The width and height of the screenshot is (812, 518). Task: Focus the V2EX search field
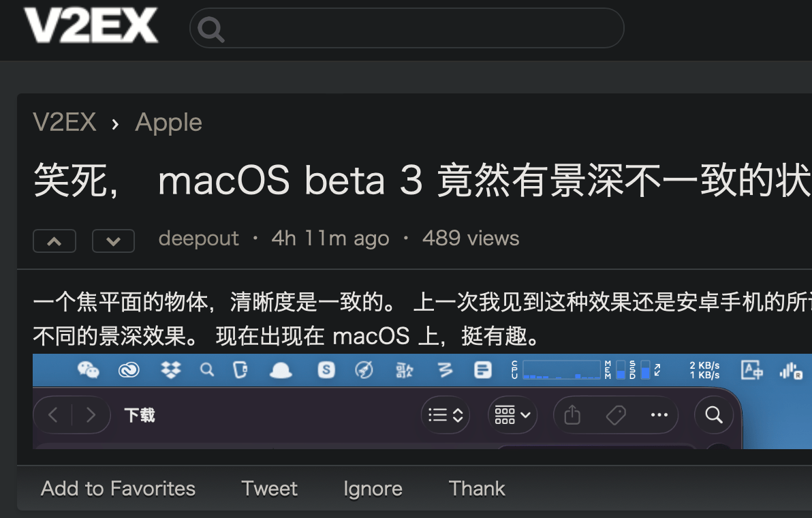407,28
